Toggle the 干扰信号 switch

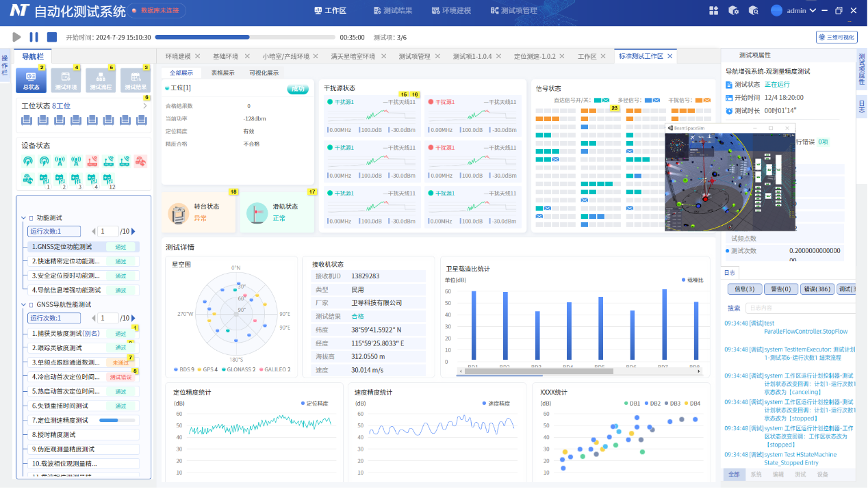click(702, 101)
